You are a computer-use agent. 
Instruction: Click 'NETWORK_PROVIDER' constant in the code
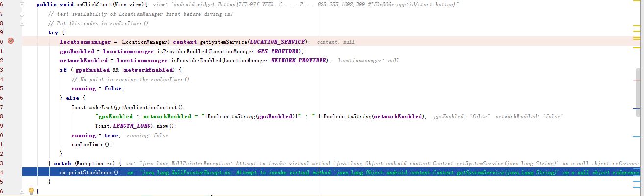pyautogui.click(x=298, y=60)
